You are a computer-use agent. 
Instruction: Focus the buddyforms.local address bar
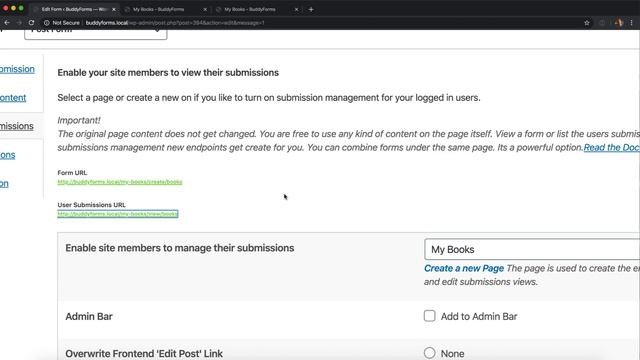point(175,23)
